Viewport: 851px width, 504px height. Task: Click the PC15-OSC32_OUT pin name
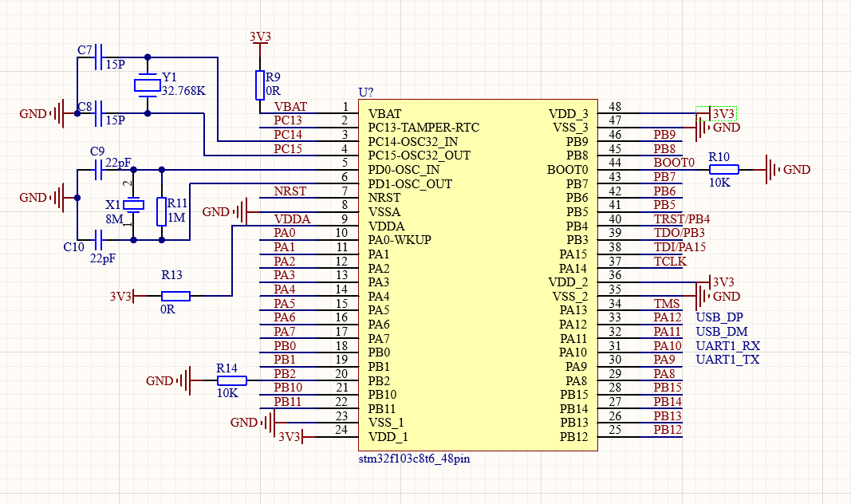pos(419,156)
